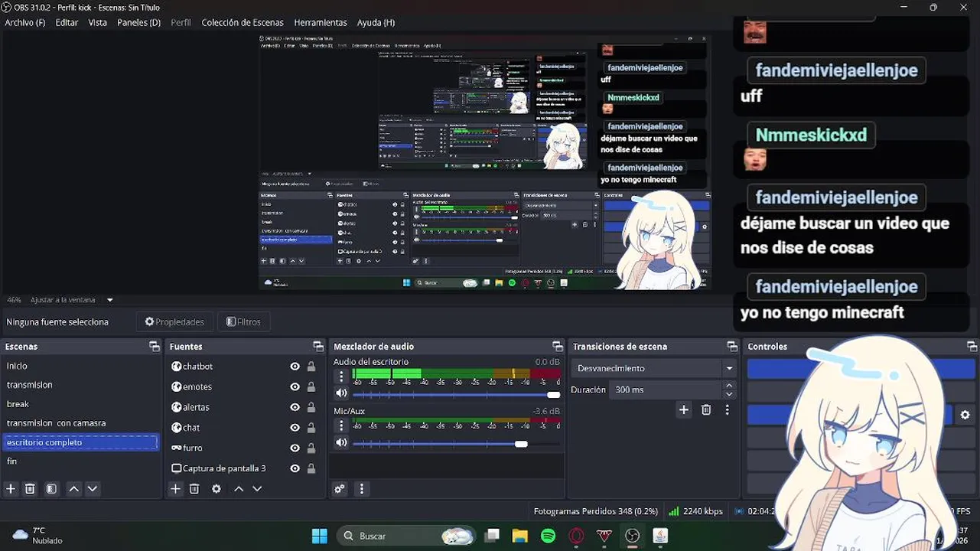Open Spotify from the taskbar
Screen dimensions: 980x551
548,536
